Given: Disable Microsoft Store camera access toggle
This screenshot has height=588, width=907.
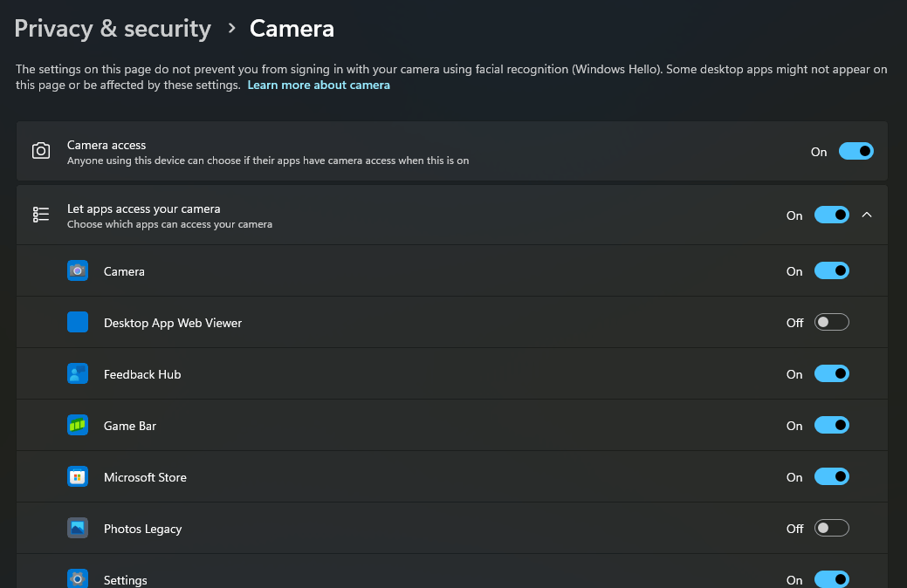Looking at the screenshot, I should click(832, 476).
